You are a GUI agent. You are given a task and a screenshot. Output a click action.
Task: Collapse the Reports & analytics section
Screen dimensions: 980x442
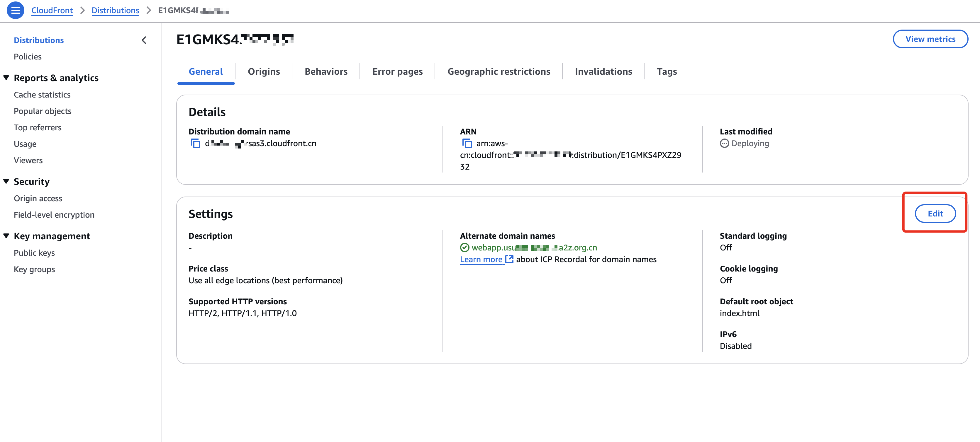[6, 78]
